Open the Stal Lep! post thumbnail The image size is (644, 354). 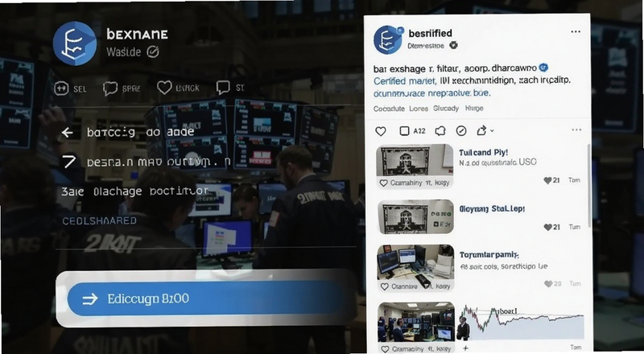(415, 217)
